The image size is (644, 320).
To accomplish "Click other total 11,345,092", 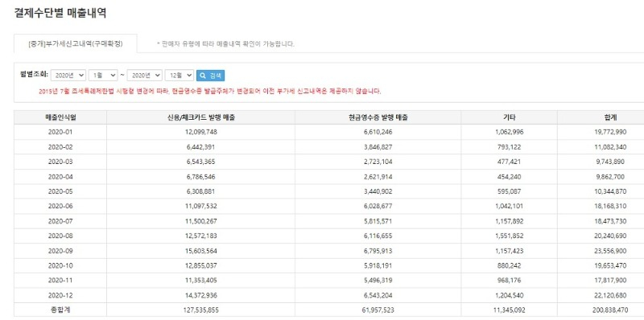I will click(509, 310).
